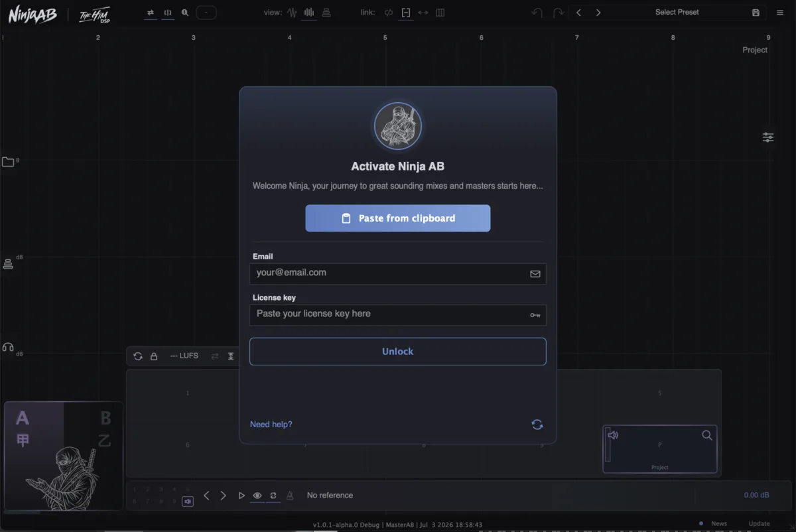This screenshot has height=532, width=796.
Task: Click the refresh icon in activation dialog
Action: tap(537, 425)
